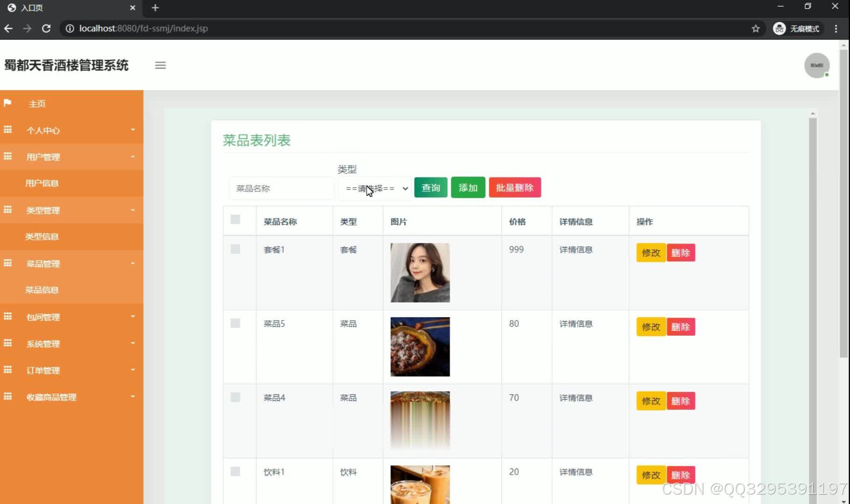The width and height of the screenshot is (850, 504).
Task: Open the 套餐1 portrait thumbnail
Action: 420,273
